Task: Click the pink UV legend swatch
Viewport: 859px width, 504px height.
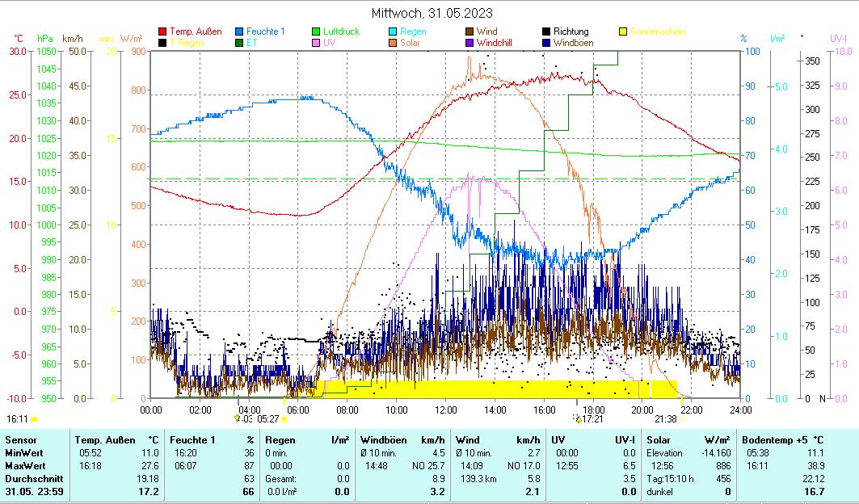Action: [316, 43]
